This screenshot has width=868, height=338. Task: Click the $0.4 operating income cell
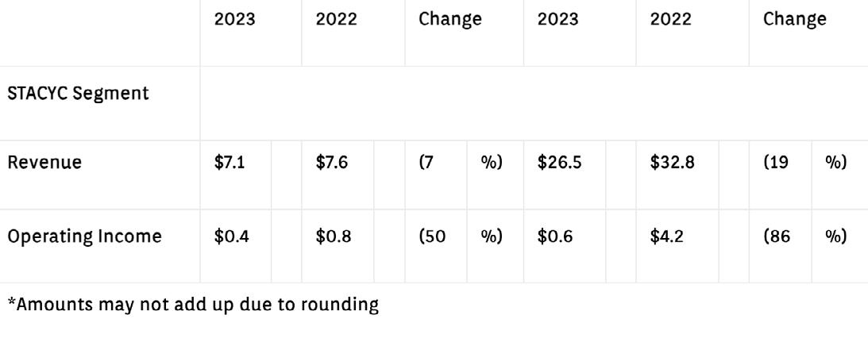coord(232,236)
